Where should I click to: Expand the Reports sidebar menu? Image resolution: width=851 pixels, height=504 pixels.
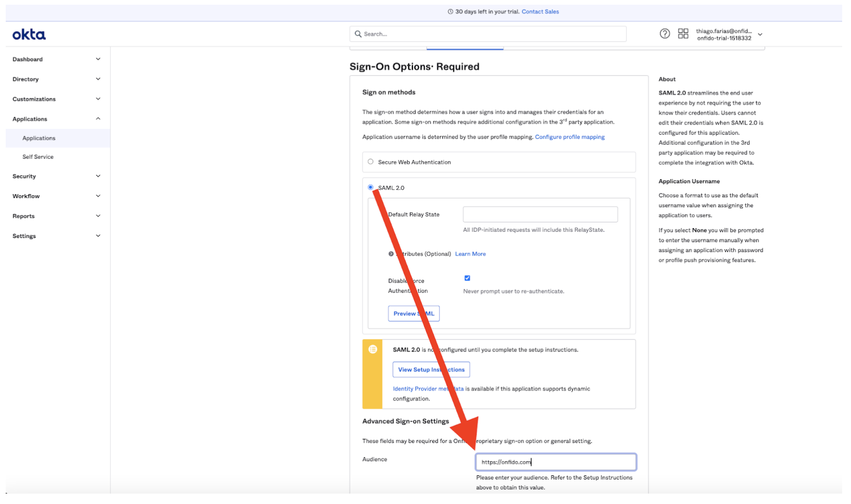(98, 216)
